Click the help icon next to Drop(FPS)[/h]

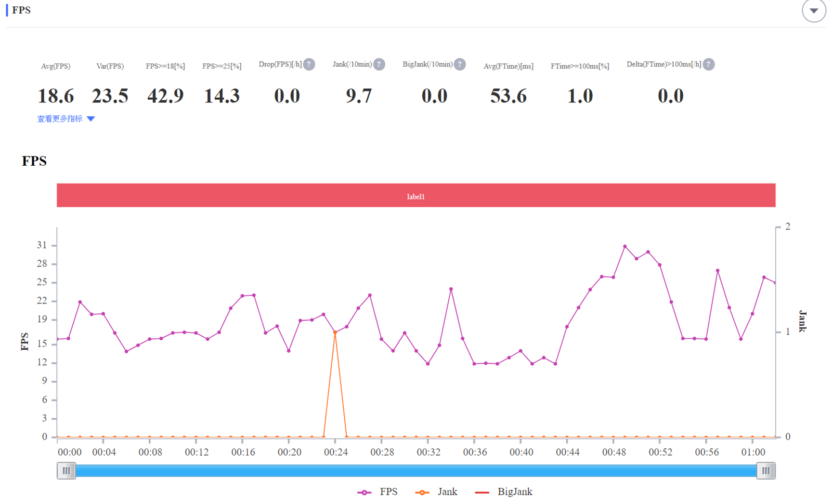[309, 64]
